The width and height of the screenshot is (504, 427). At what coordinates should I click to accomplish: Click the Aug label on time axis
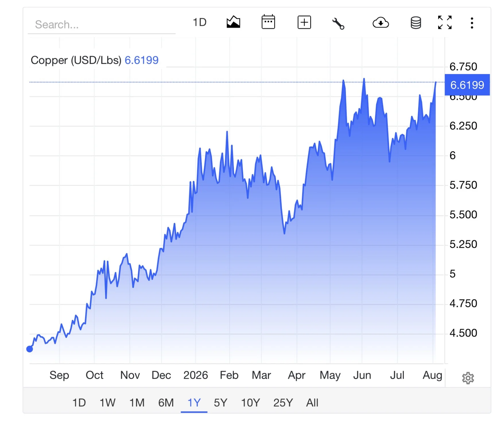432,375
